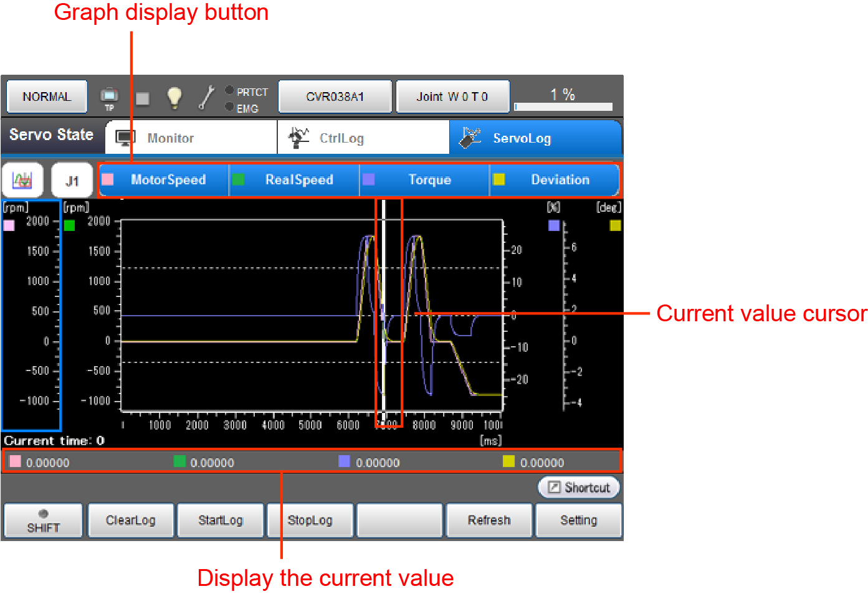Click the graph display icon button
Screen dimensions: 868x594
[22, 181]
